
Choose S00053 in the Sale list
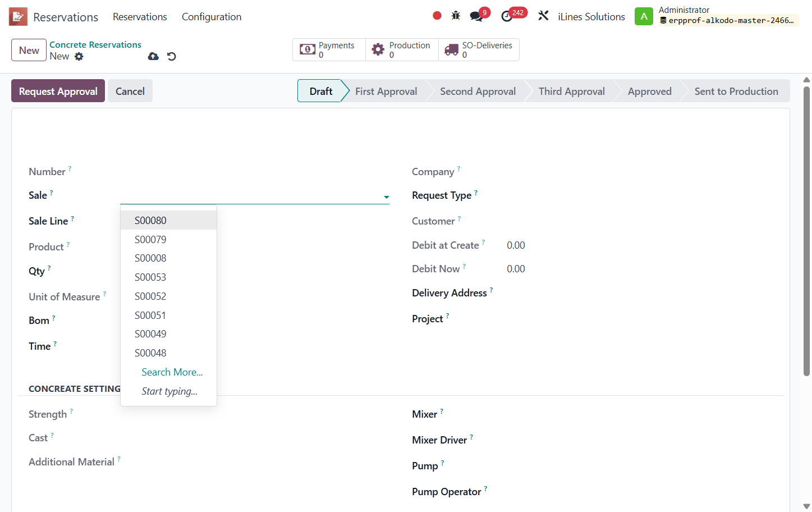[x=168, y=277]
